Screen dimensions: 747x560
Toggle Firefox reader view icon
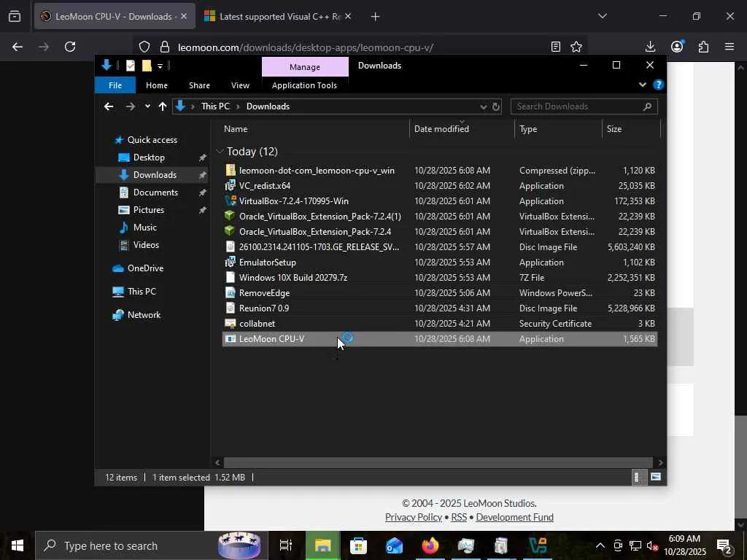(555, 47)
